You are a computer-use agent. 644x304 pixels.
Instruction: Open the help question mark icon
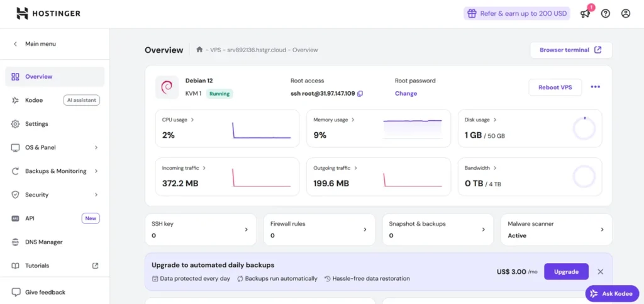[x=606, y=14]
